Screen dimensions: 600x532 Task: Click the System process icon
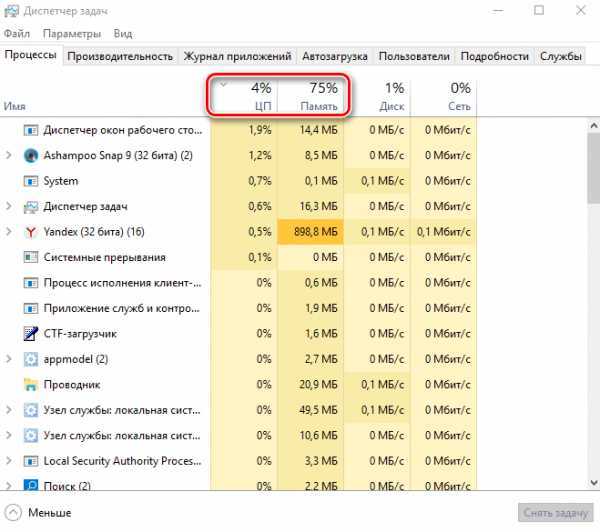click(x=31, y=181)
